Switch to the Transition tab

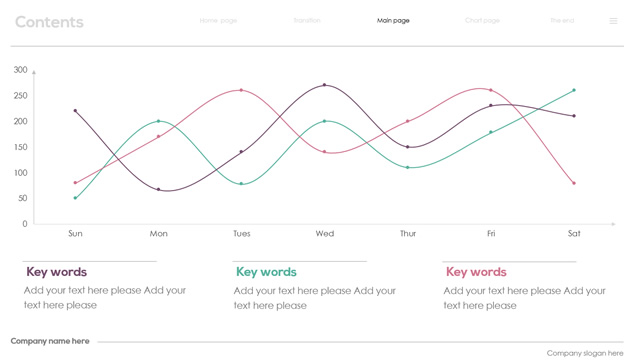(307, 20)
